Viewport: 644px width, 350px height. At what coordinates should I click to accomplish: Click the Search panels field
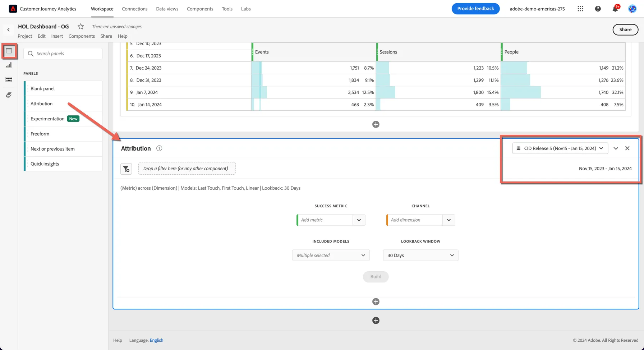tap(63, 54)
